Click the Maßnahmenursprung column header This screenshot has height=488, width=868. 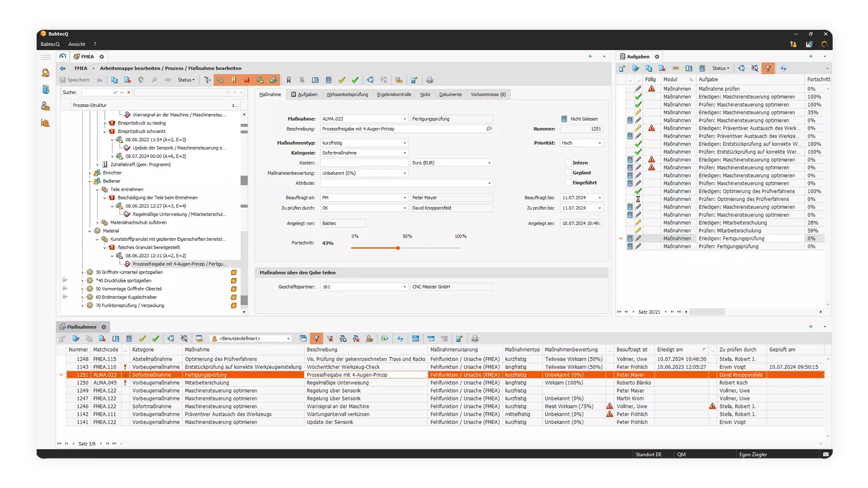[465, 350]
